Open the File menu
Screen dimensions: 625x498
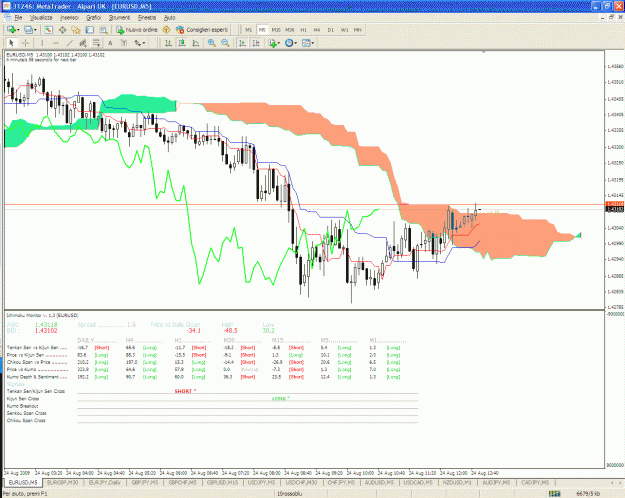pyautogui.click(x=18, y=18)
